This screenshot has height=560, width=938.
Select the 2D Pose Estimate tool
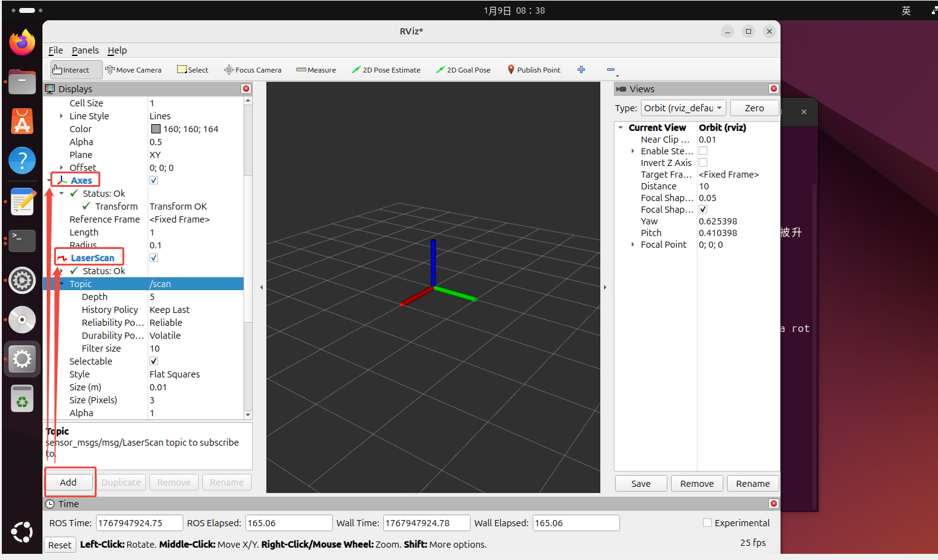[x=386, y=70]
